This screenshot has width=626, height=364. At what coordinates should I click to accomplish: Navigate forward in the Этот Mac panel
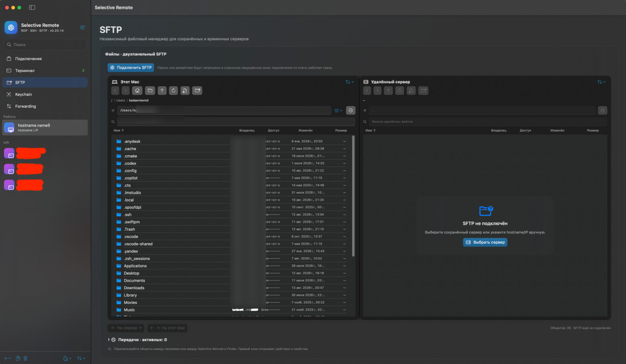coord(126,91)
